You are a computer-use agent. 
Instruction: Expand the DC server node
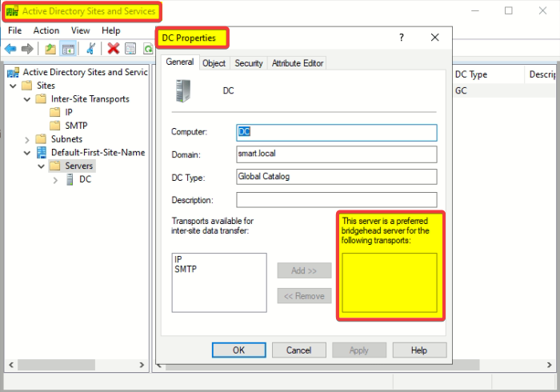tap(55, 179)
